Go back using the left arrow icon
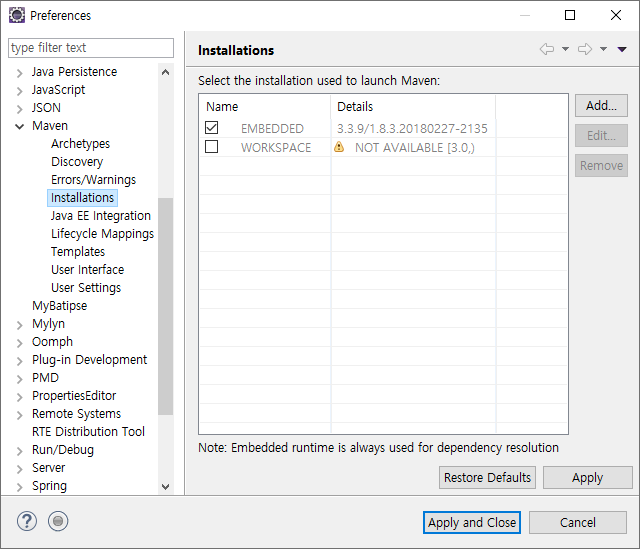Screen dimensions: 640x549 [547, 49]
